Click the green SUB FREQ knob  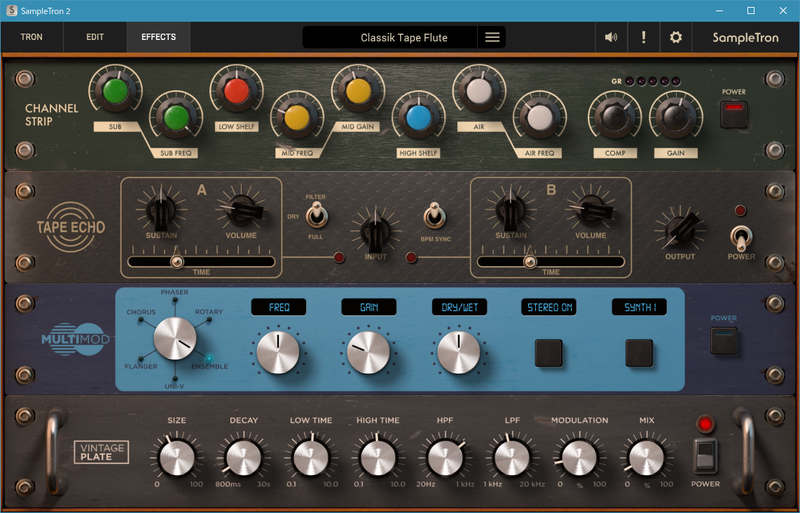(x=176, y=118)
